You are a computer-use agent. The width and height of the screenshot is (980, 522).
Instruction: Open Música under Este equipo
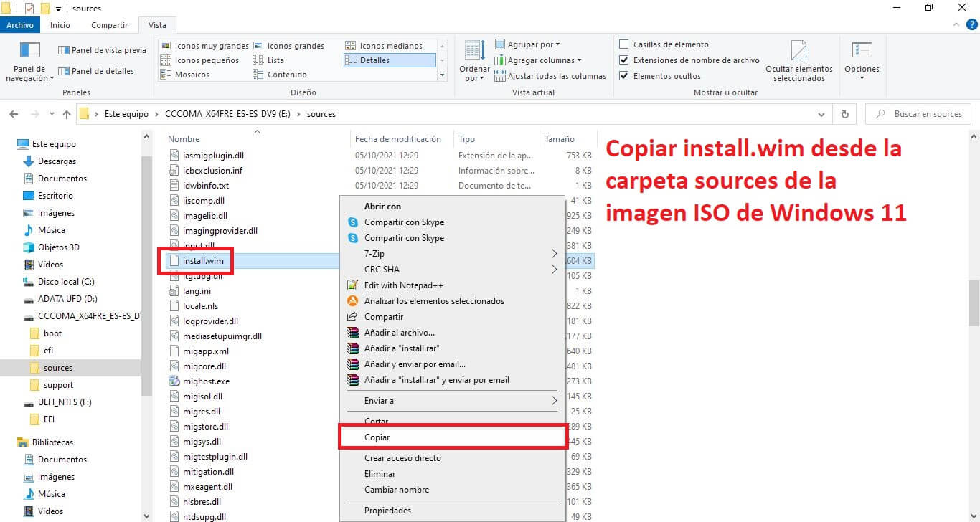coord(51,230)
